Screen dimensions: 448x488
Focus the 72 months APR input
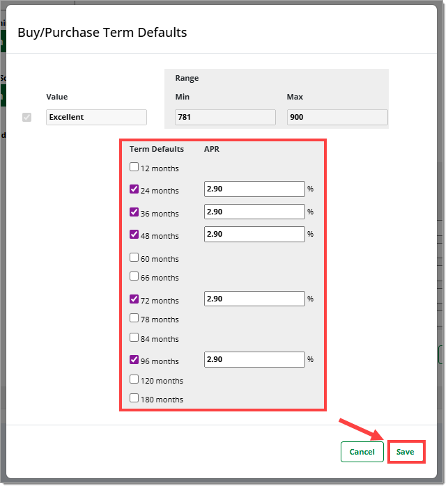254,299
